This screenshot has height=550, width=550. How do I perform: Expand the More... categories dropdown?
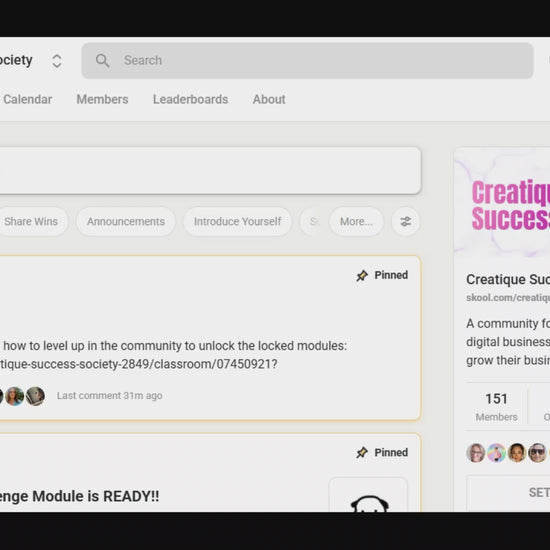tap(356, 222)
